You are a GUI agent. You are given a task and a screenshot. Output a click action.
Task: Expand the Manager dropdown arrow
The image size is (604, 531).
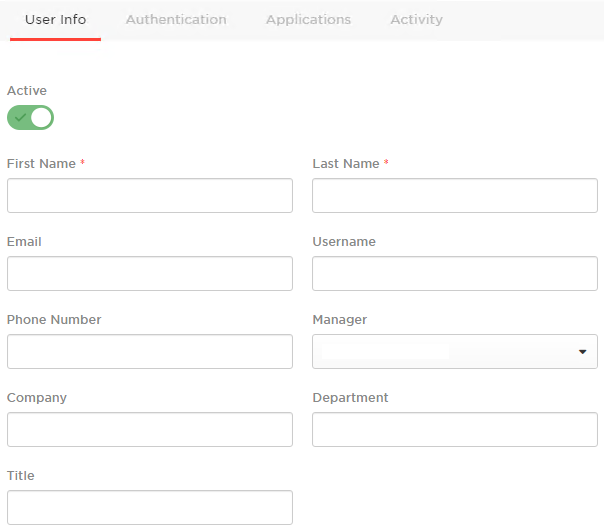click(582, 351)
